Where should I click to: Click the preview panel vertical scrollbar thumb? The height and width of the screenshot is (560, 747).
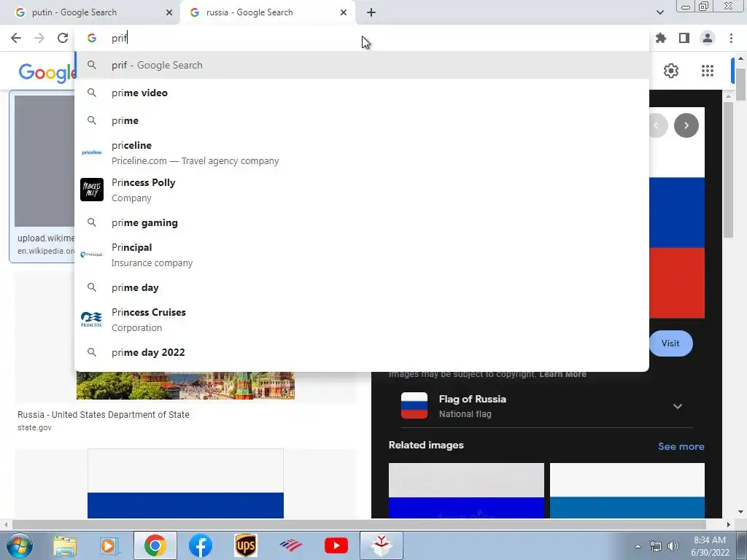[728, 169]
